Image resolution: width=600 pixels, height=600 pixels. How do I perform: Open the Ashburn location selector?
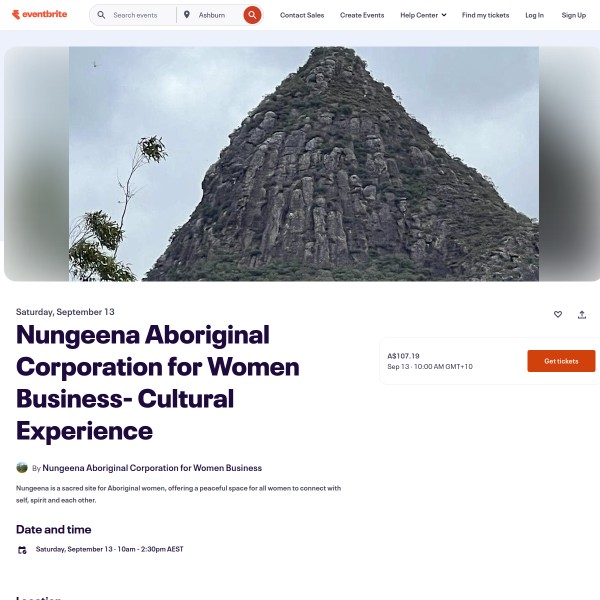point(212,15)
